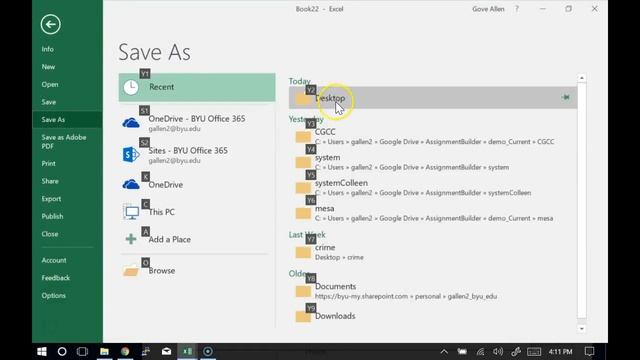Click the personal OneDrive cloud icon
The image size is (640, 360).
point(131,185)
